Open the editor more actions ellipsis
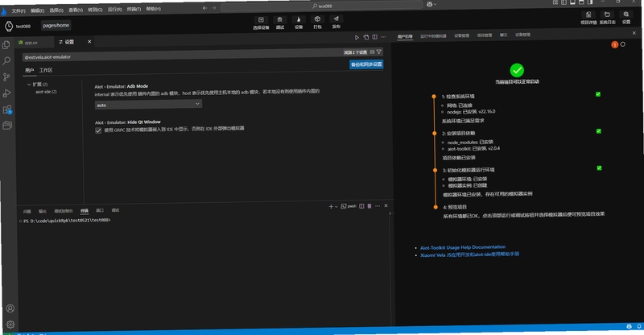 point(383,37)
